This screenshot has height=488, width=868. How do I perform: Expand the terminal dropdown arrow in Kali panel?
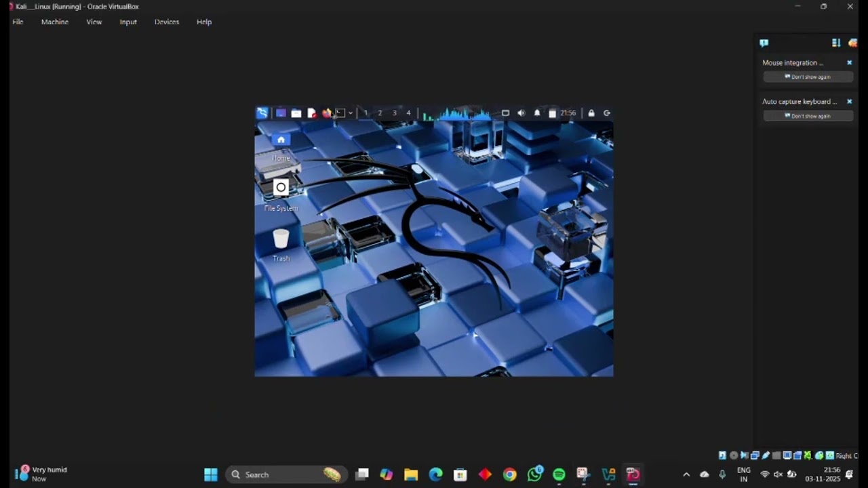pos(350,113)
